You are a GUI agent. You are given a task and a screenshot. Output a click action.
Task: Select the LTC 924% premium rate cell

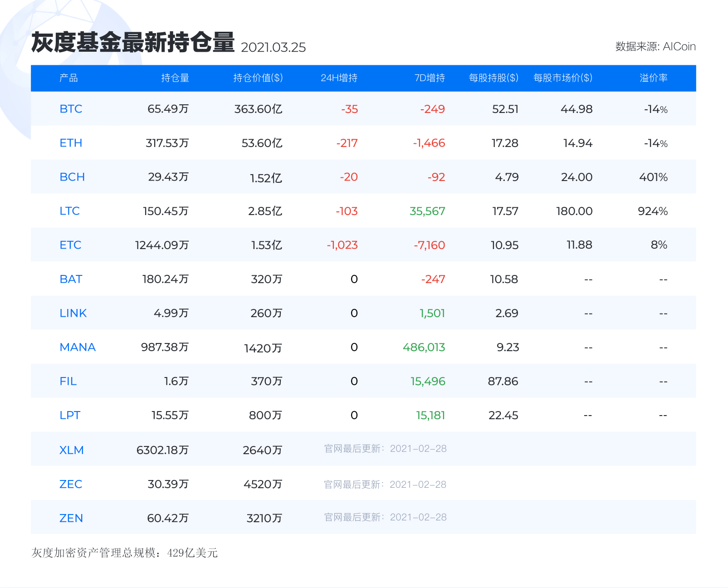coord(653,211)
